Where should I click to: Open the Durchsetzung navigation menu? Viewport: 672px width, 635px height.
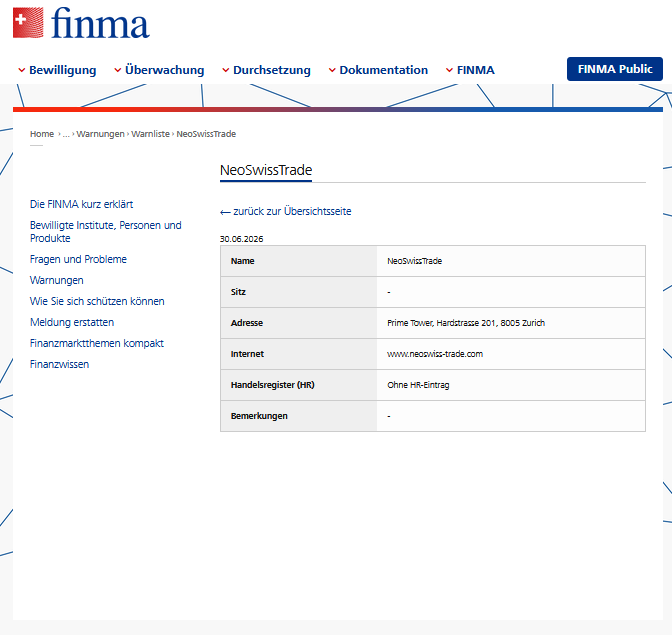(x=272, y=70)
